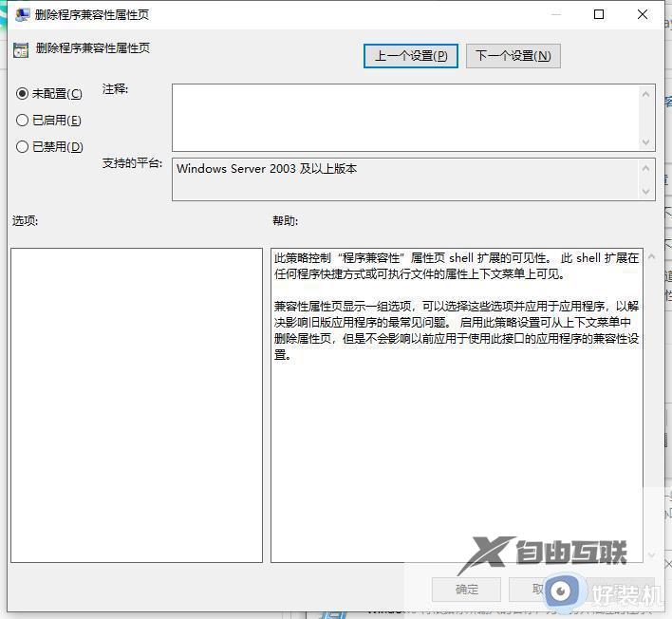
Task: Click supported platform box up arrow
Action: click(645, 168)
